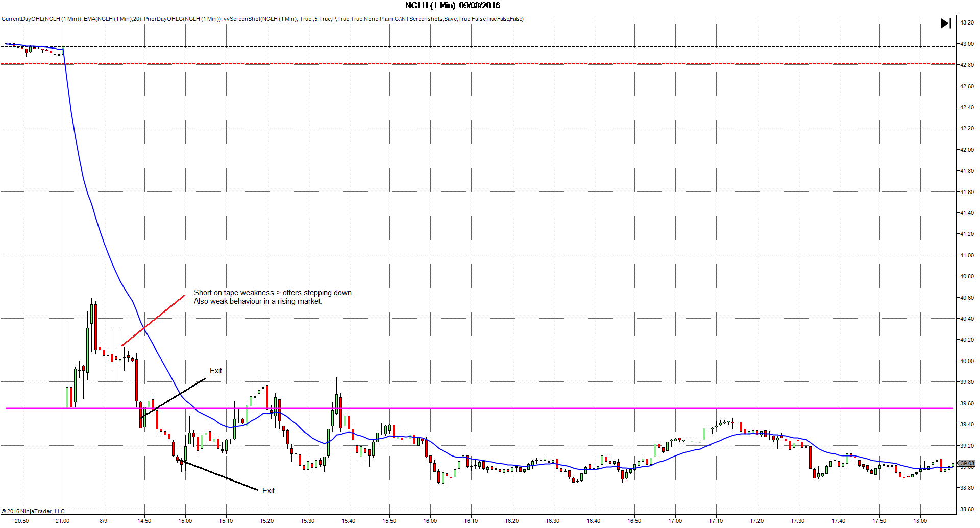This screenshot has width=980, height=528.
Task: Click the 40.60 price axis label
Action: [x=967, y=298]
